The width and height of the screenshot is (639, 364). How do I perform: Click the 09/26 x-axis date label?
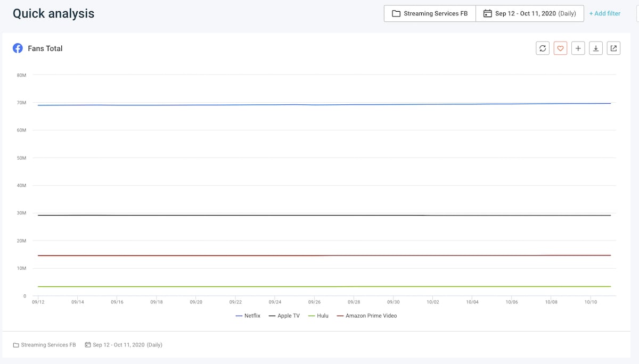tap(314, 302)
